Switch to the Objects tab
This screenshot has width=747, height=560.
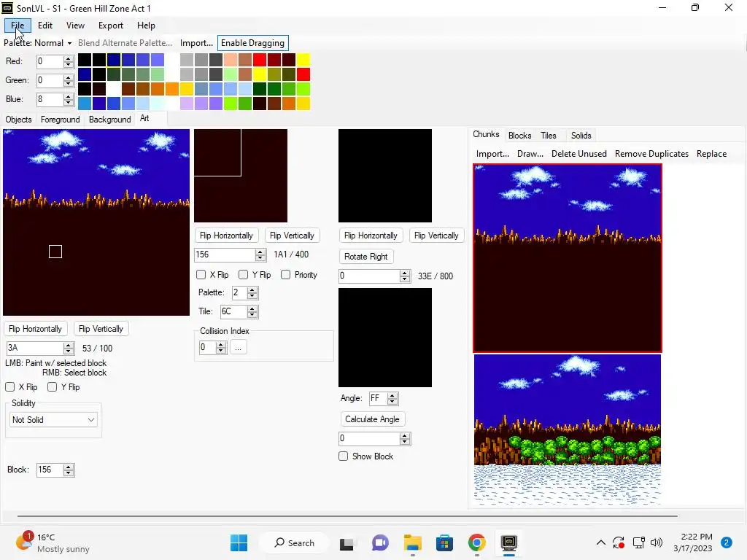[x=18, y=119]
